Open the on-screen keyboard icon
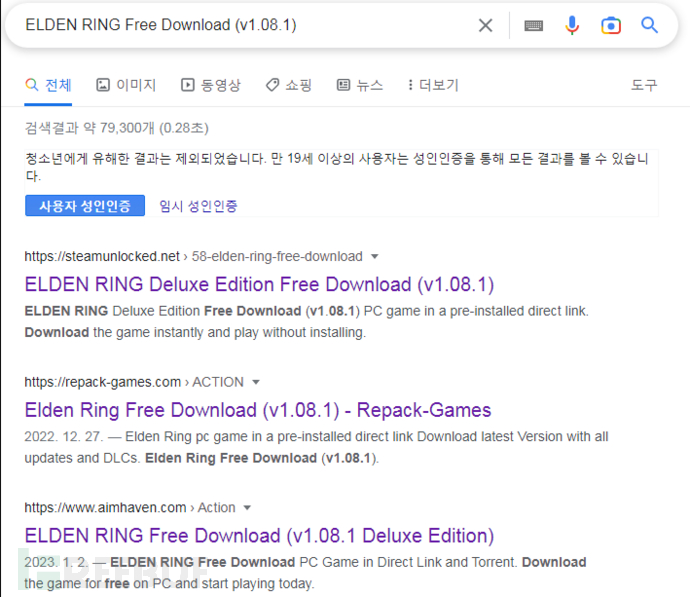This screenshot has height=597, width=690. click(533, 26)
